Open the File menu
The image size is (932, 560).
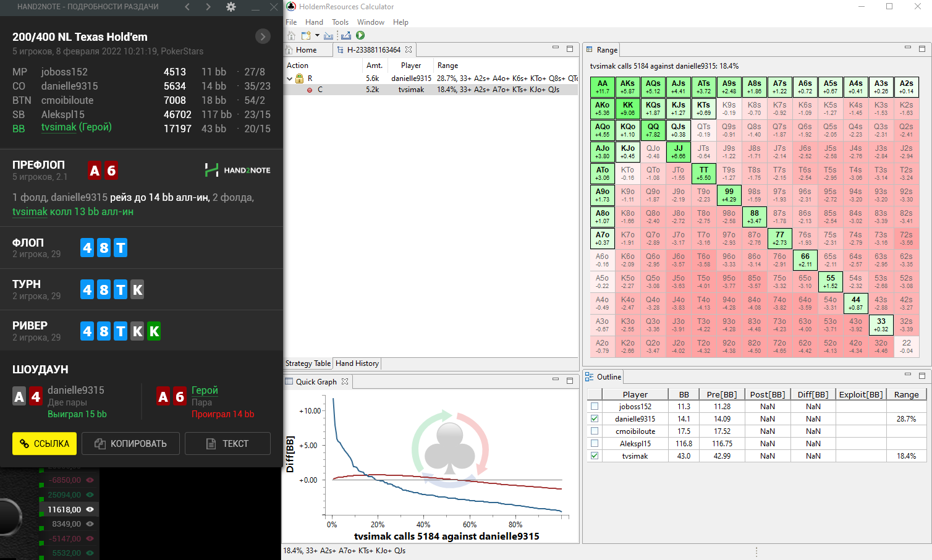point(291,22)
